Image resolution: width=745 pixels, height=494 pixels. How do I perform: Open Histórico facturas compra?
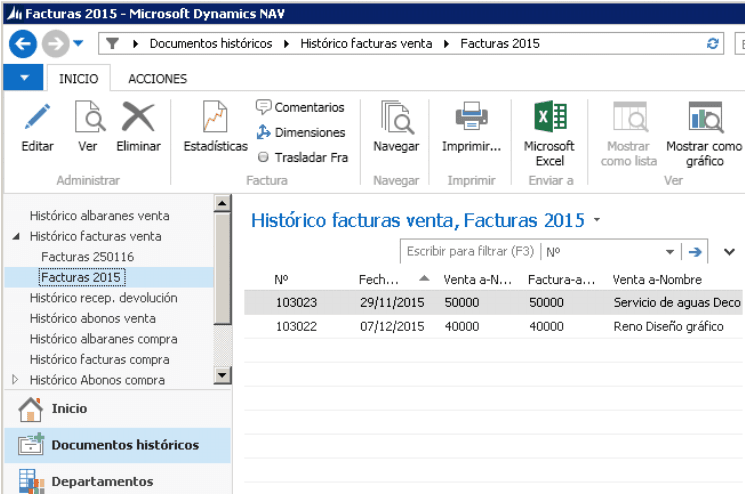pyautogui.click(x=99, y=360)
